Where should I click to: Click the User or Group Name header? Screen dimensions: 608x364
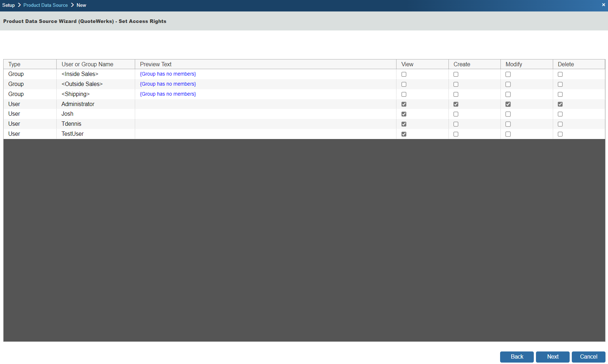pyautogui.click(x=87, y=64)
